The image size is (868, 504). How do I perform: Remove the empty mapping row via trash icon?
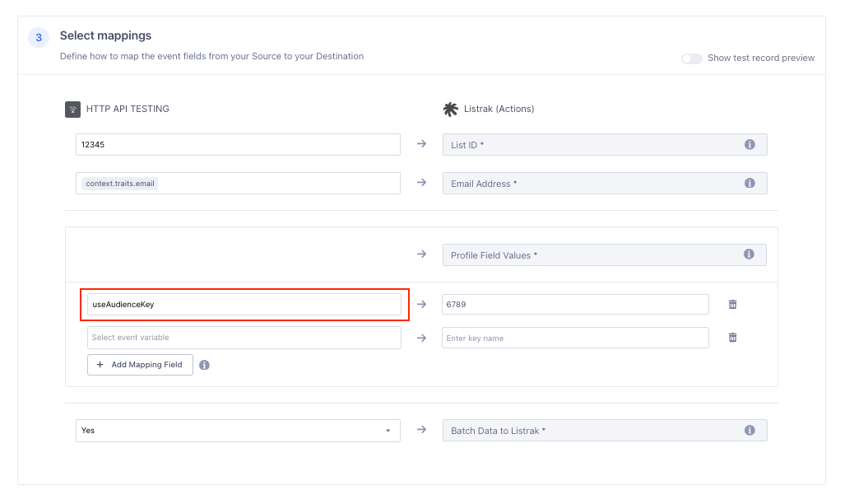(732, 337)
